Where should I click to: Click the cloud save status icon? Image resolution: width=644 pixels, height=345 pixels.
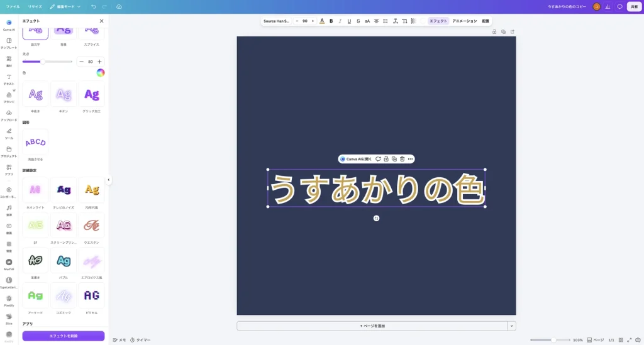pyautogui.click(x=119, y=6)
